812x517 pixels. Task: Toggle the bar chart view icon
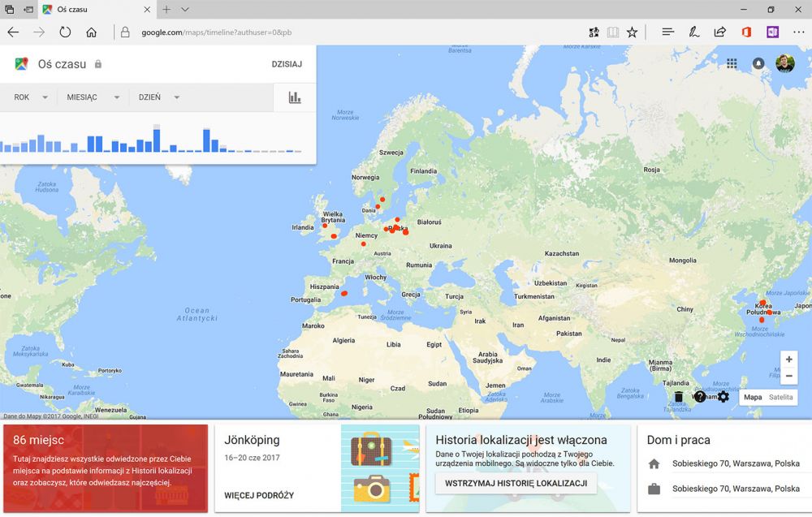[295, 97]
